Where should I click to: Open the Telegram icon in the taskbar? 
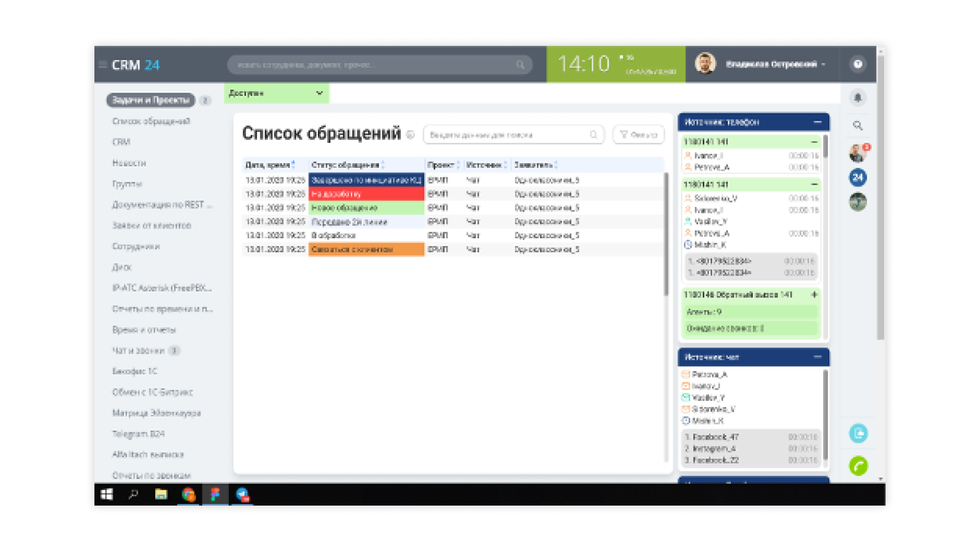click(242, 494)
